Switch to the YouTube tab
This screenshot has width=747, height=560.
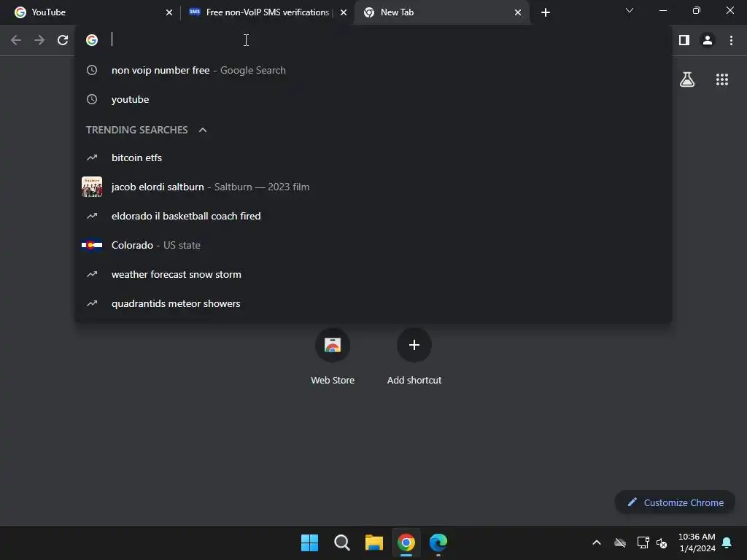(x=90, y=12)
